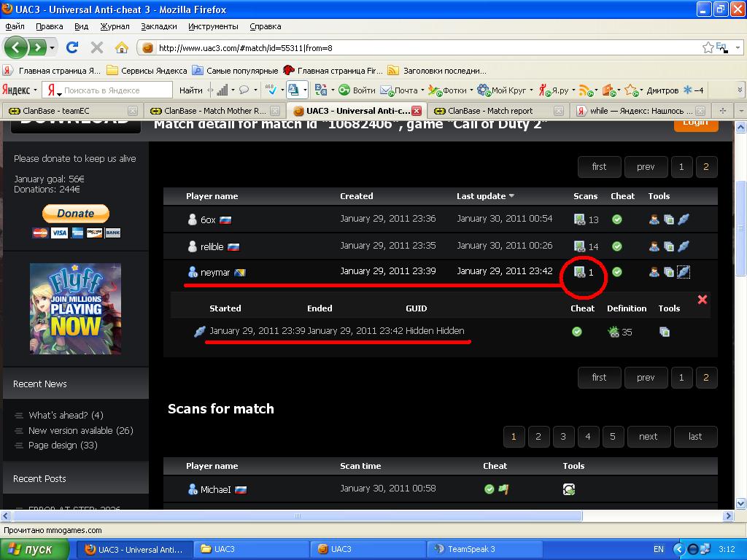747x560 pixels.
Task: Open the Фотки dropdown arrow
Action: coord(471,90)
